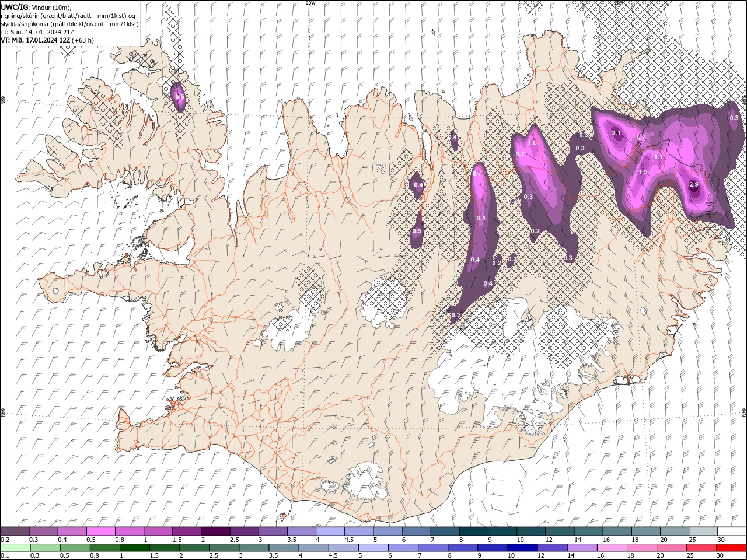
Task: Click the lavender snow-legend swatch labeled 4
Action: coord(330,531)
